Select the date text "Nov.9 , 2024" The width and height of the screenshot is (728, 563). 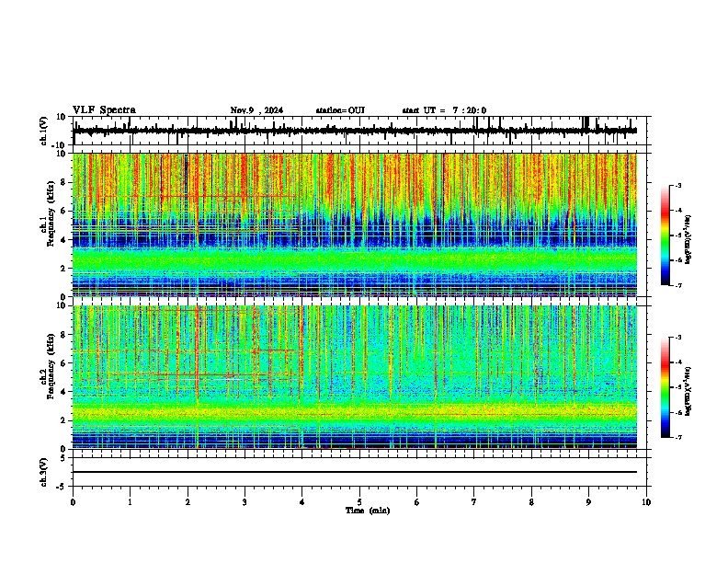coord(256,110)
